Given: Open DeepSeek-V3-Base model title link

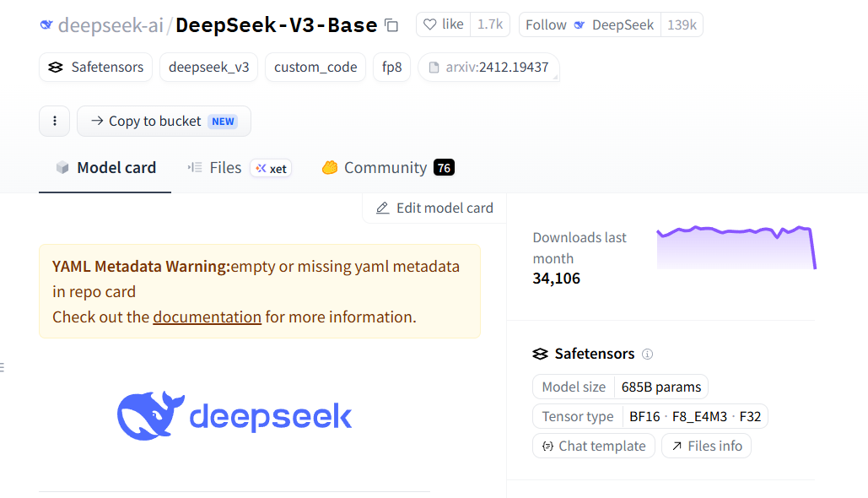Looking at the screenshot, I should coord(276,25).
